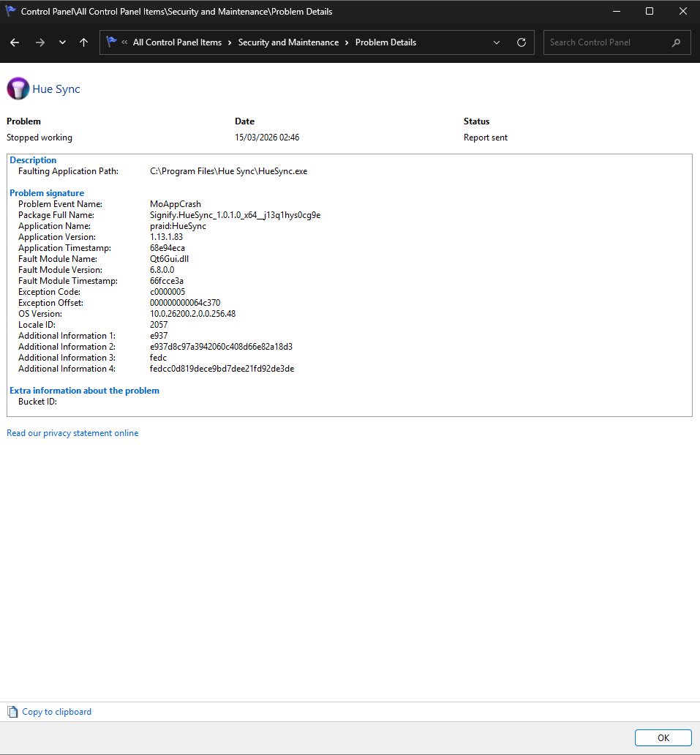Select application timestamp 68e94eca
700x755 pixels.
[167, 248]
